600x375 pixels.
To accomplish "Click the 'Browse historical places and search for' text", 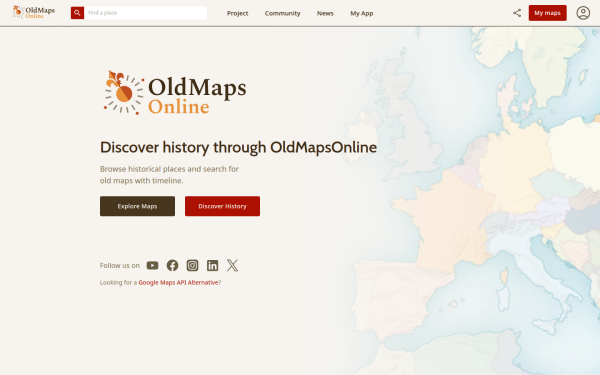I will [x=169, y=169].
